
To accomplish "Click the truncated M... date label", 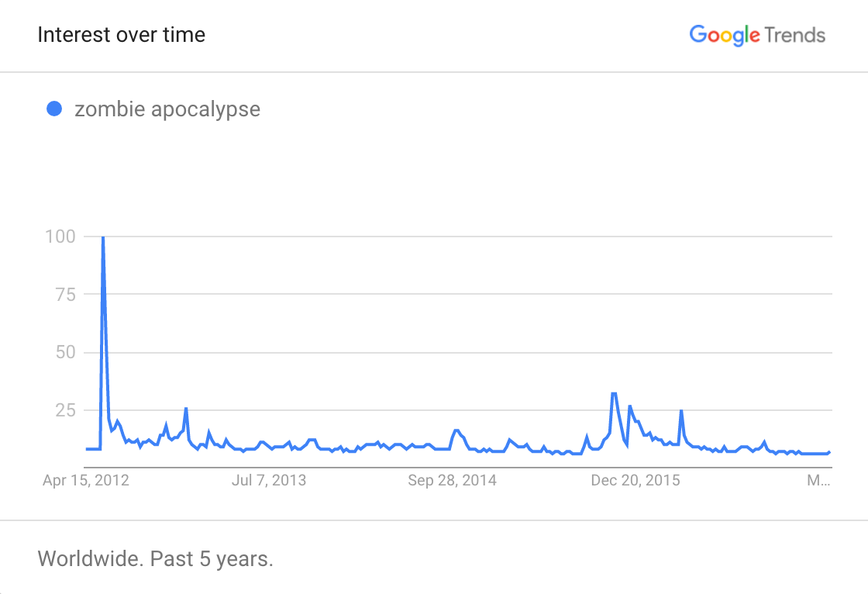I will coord(818,480).
